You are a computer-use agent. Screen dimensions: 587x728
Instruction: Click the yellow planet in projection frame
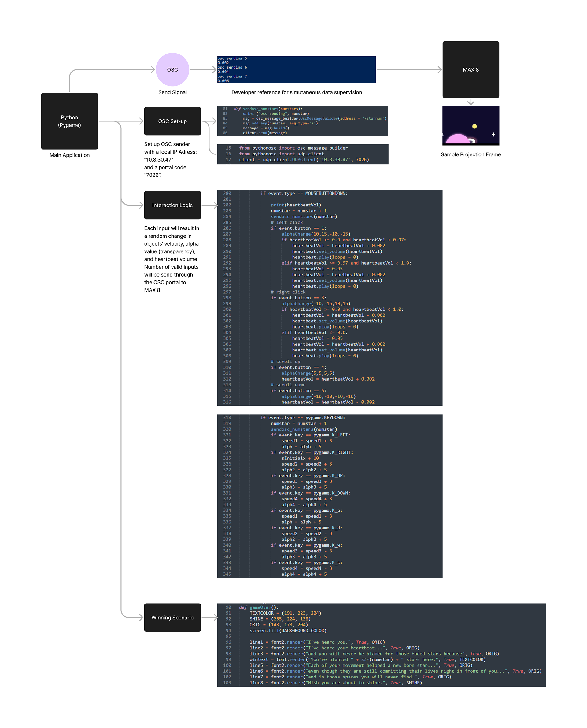coord(474,126)
